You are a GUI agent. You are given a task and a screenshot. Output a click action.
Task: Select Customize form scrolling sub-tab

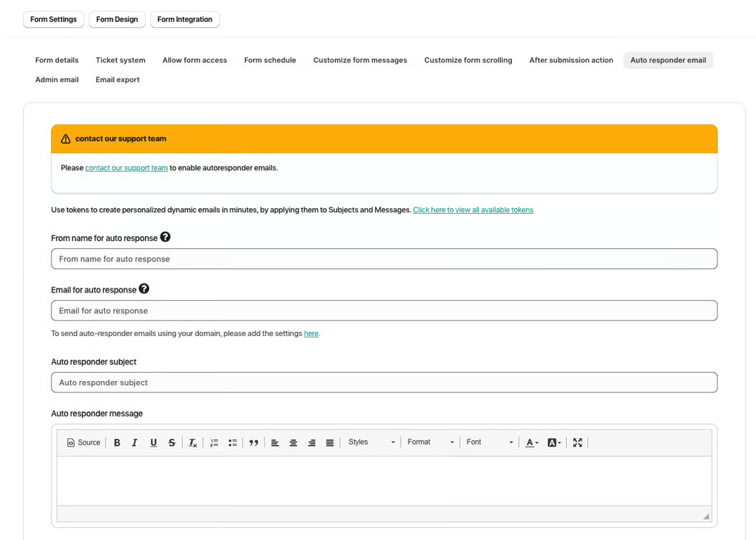point(468,60)
